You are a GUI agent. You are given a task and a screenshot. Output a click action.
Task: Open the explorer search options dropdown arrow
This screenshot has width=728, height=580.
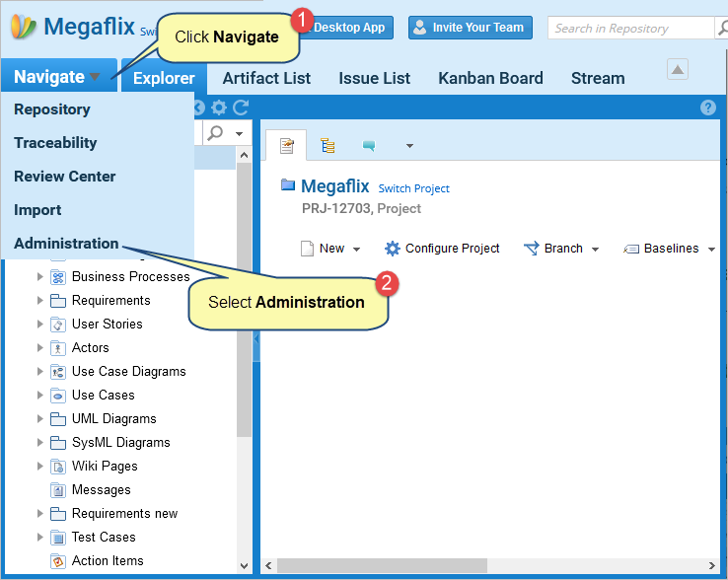coord(239,134)
